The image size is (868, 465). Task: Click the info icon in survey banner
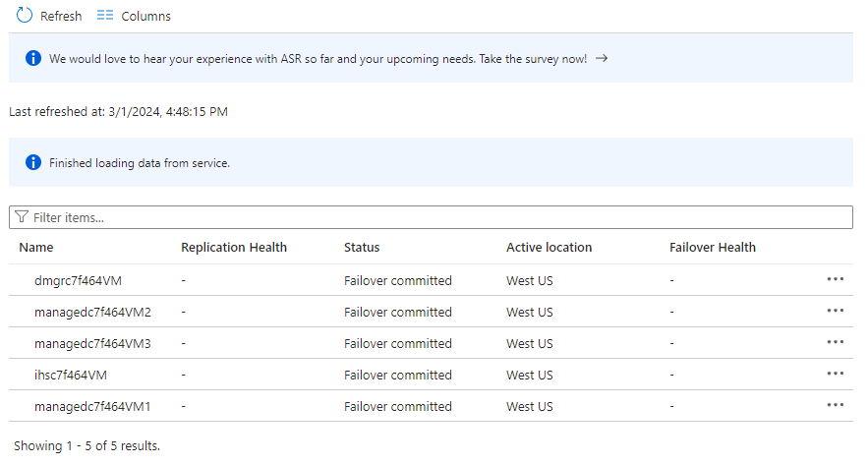point(33,59)
